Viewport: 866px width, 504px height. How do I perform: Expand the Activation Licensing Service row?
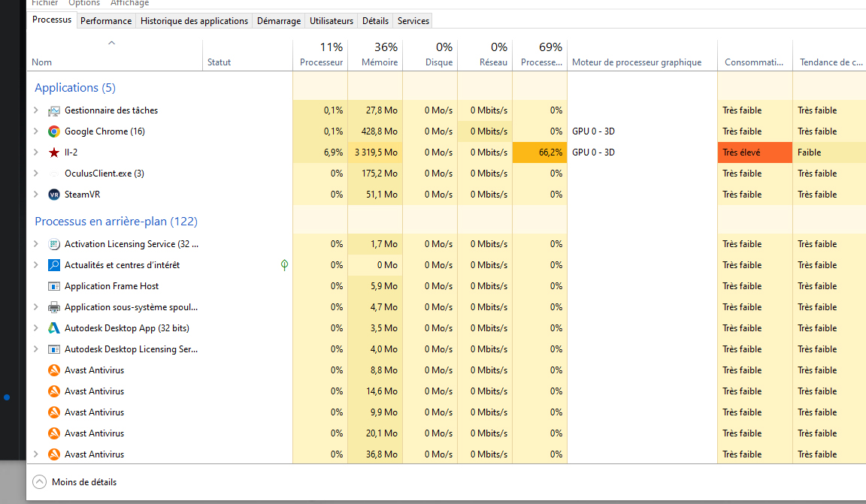coord(36,244)
